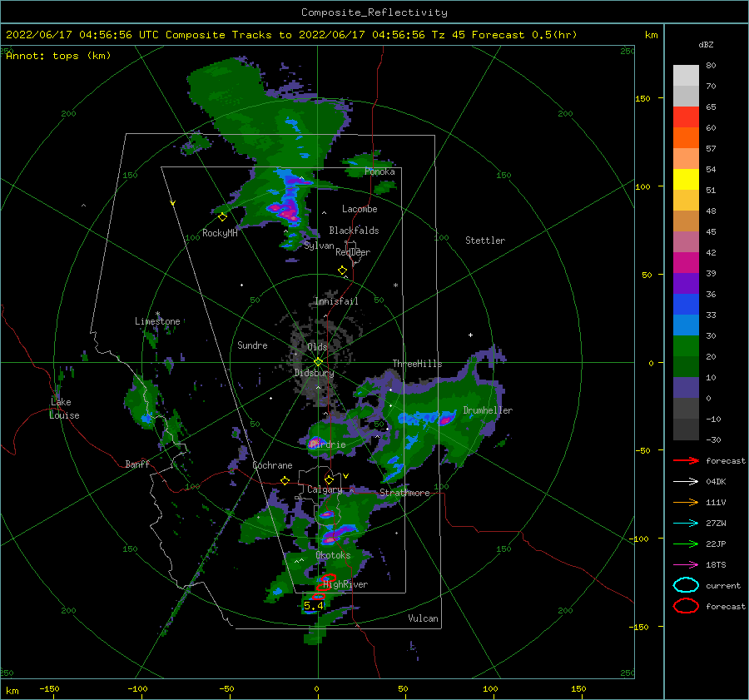Click the Calgary city label
Viewport: 749px width, 700px height.
[325, 489]
